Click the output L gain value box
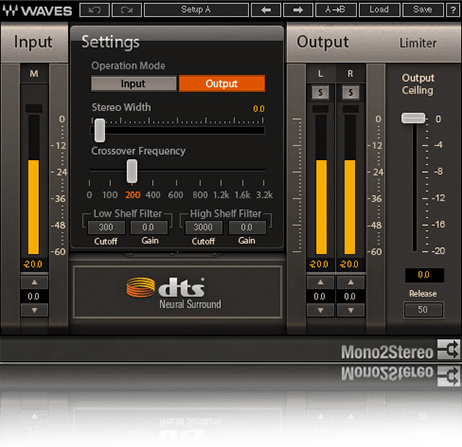The width and height of the screenshot is (462, 447). pos(320,296)
